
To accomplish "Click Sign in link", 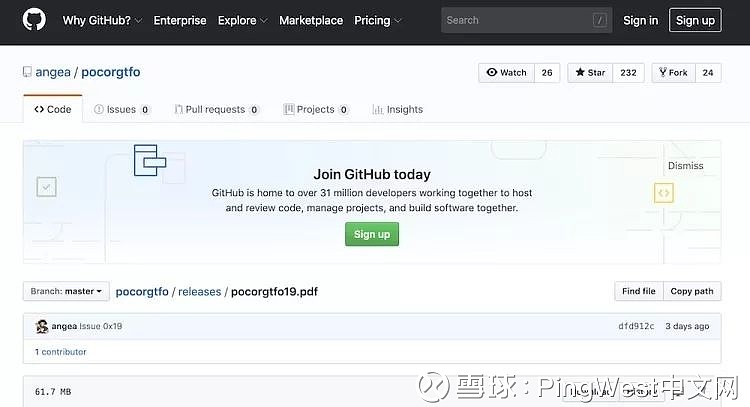I will point(640,21).
